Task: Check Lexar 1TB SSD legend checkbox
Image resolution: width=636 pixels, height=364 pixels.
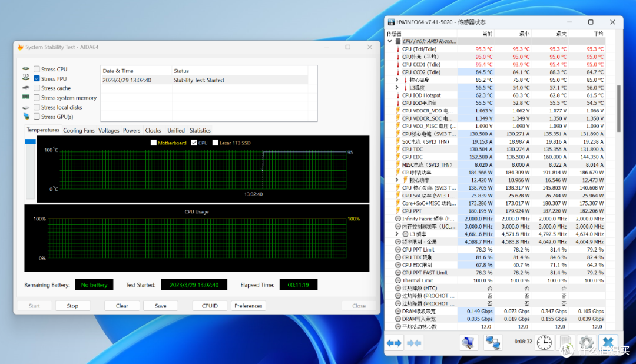Action: (x=216, y=143)
